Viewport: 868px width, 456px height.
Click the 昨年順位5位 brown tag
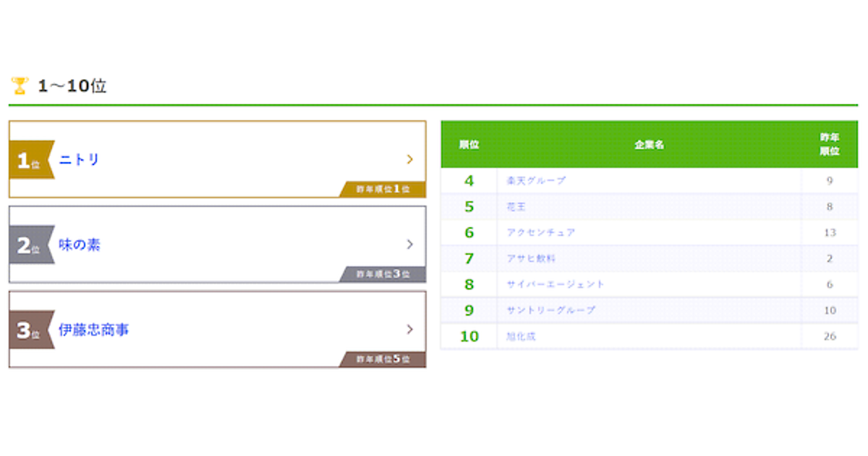coord(383,359)
